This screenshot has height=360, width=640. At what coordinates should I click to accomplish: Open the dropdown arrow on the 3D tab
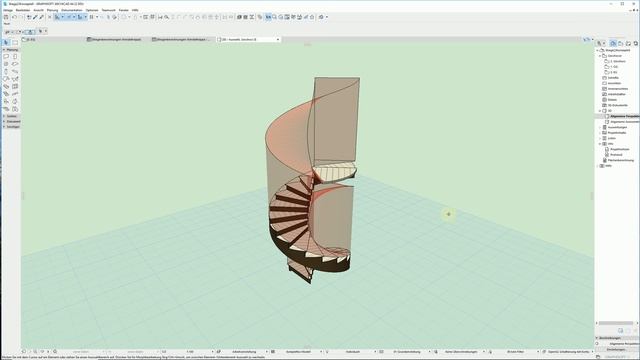(278, 40)
